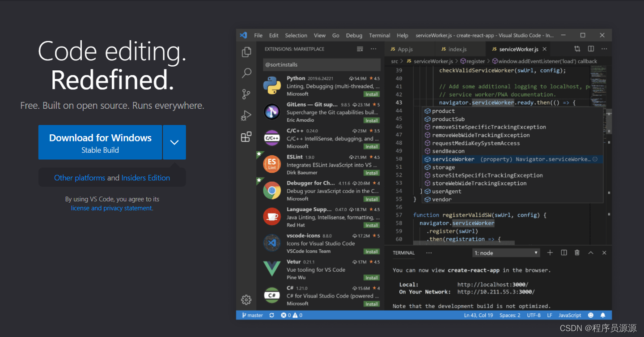Click the sync changes icon in status bar
Image resolution: width=644 pixels, height=337 pixels.
(271, 315)
